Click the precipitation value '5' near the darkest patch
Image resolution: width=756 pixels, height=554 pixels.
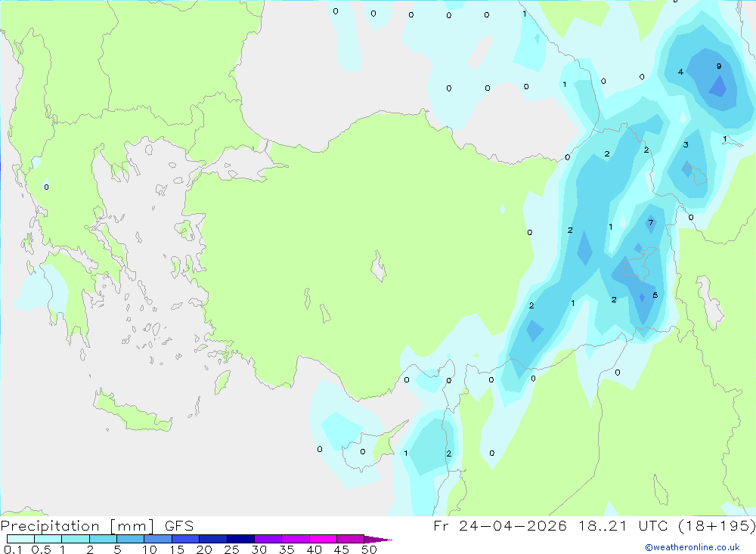(655, 295)
